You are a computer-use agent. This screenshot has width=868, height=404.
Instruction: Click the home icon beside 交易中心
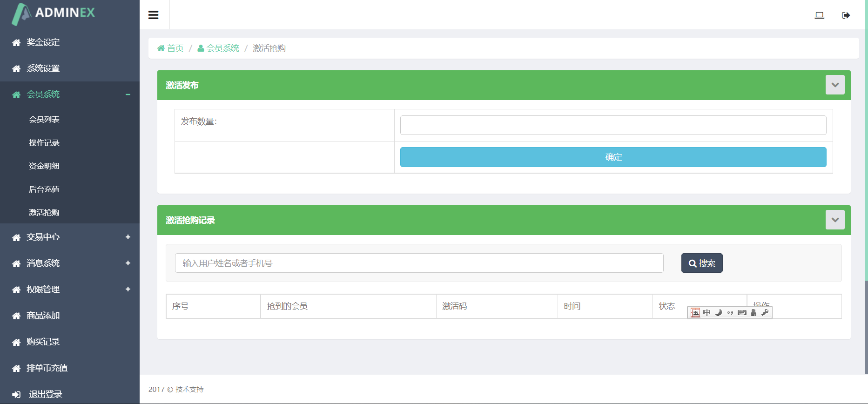(16, 238)
